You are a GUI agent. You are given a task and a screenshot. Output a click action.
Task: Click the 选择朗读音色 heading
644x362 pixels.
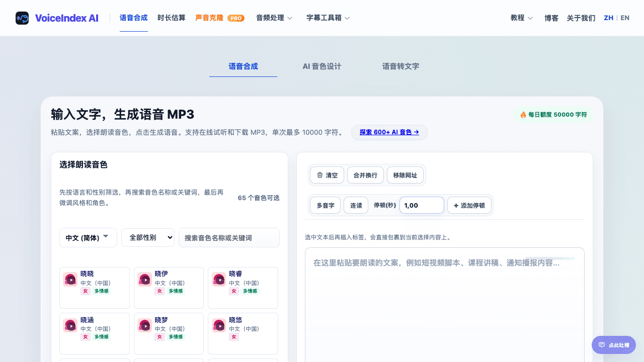pyautogui.click(x=84, y=164)
